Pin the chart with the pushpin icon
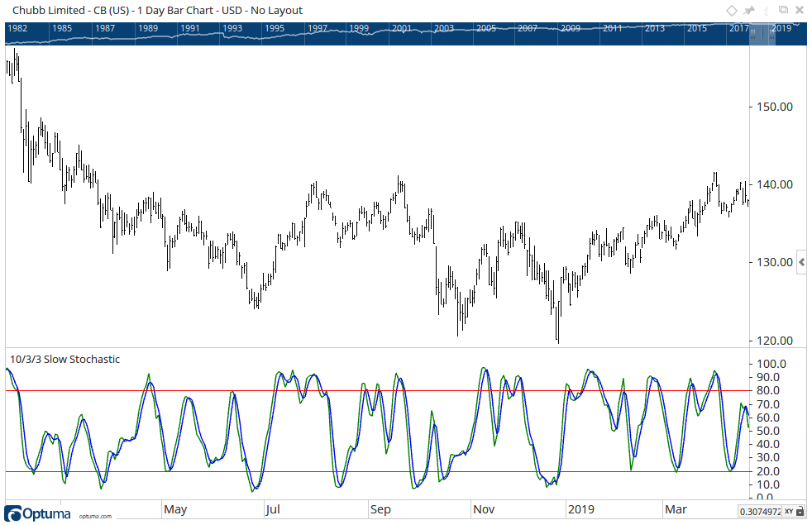 [749, 11]
